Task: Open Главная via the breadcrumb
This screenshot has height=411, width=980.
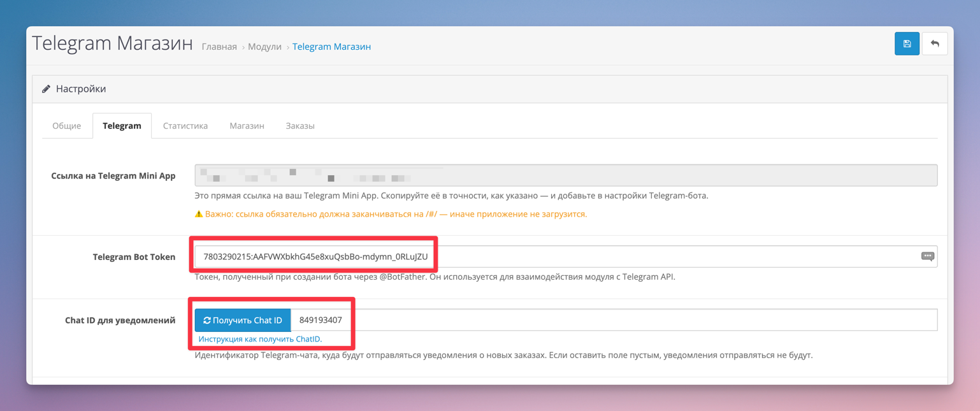Action: pos(219,47)
